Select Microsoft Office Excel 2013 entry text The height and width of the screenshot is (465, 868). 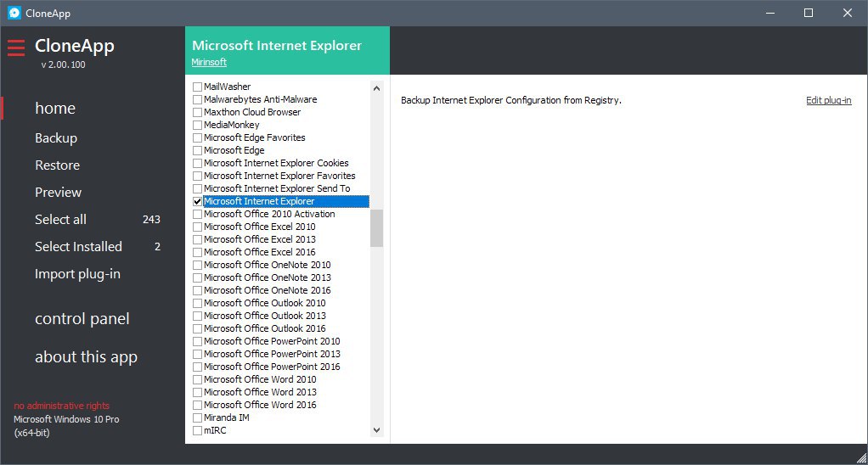(x=260, y=239)
